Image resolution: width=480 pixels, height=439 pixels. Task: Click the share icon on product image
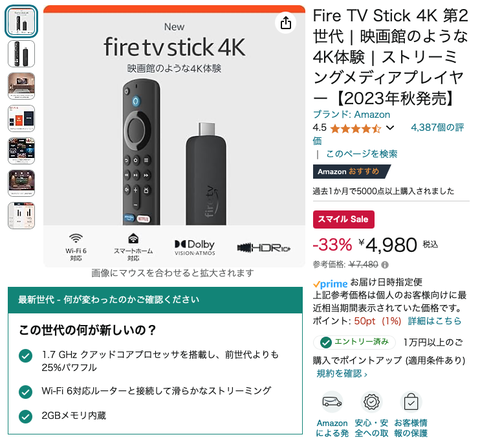pos(286,23)
